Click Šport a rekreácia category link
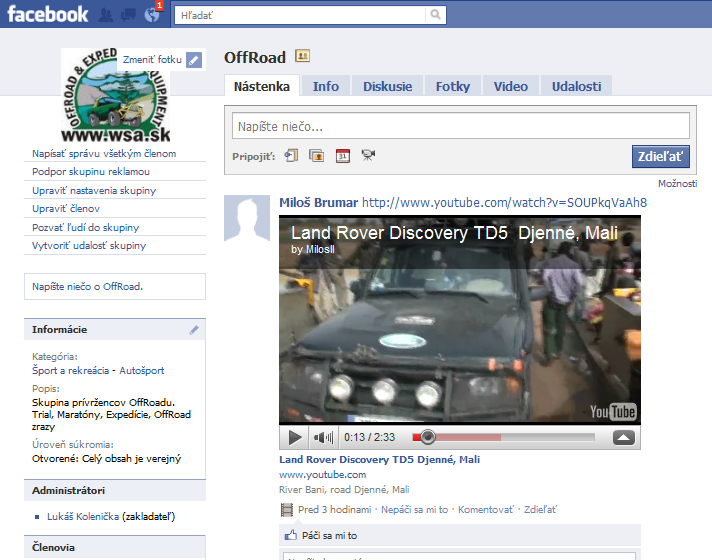712x560 pixels. [x=70, y=371]
